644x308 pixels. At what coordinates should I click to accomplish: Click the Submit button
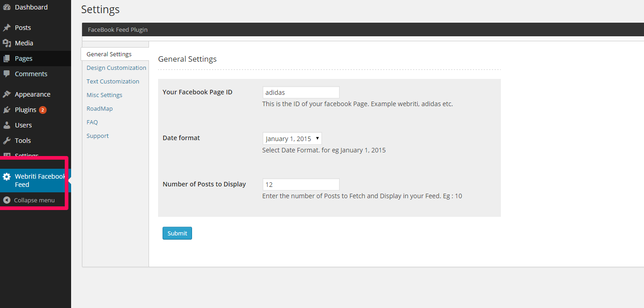pyautogui.click(x=177, y=233)
